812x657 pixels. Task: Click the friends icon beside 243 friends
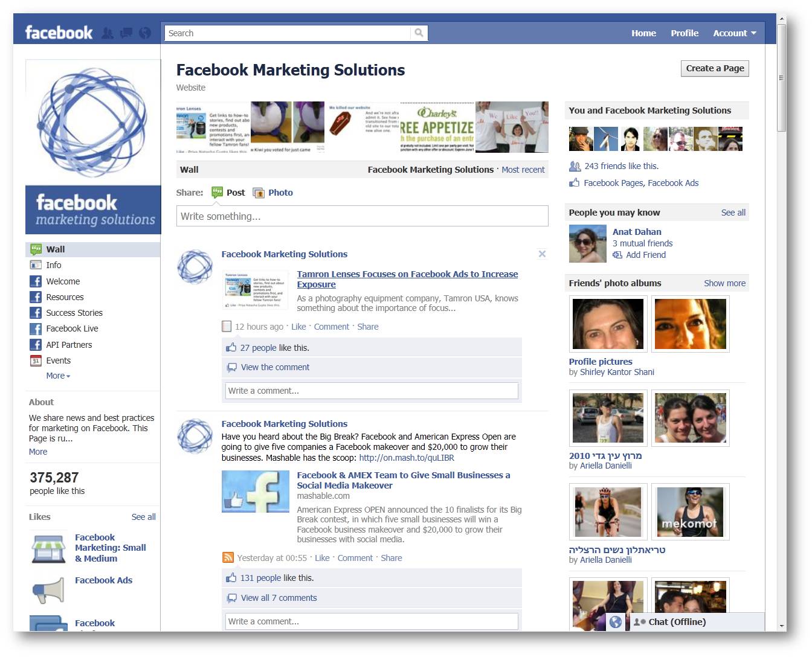[x=575, y=166]
